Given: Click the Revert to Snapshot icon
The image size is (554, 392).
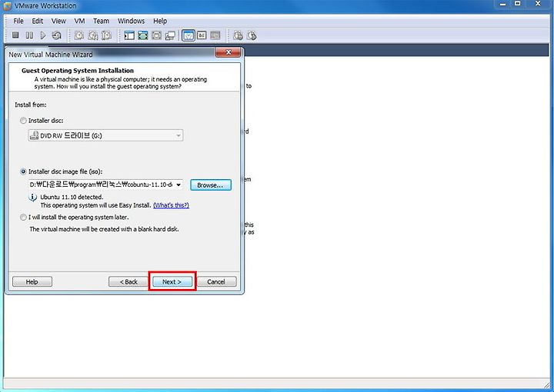Looking at the screenshot, I should coord(92,35).
